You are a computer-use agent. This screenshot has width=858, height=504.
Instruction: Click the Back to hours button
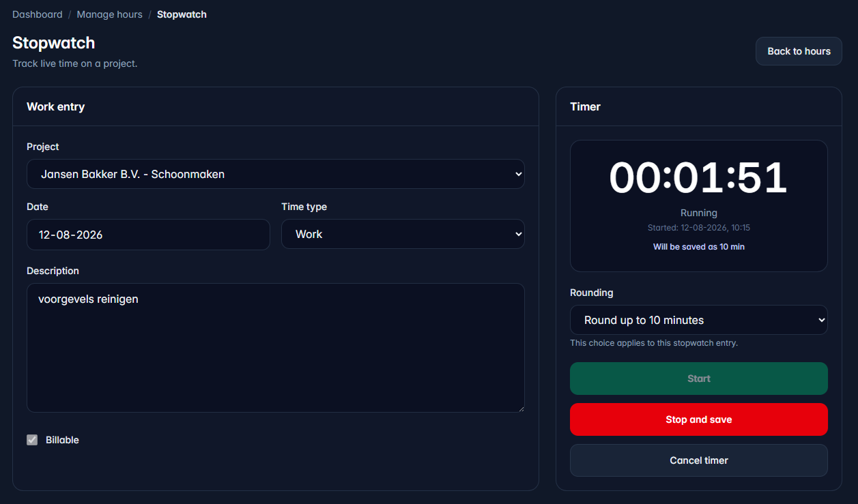[799, 51]
